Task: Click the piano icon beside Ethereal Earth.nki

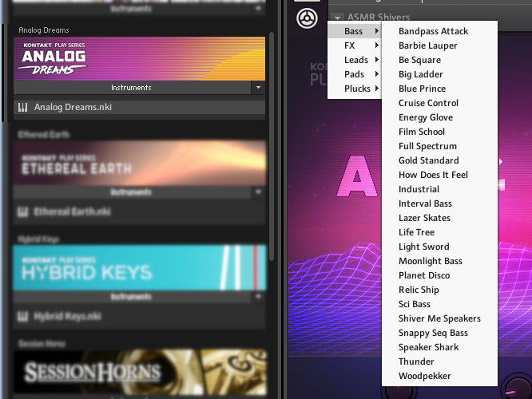Action: [x=22, y=212]
